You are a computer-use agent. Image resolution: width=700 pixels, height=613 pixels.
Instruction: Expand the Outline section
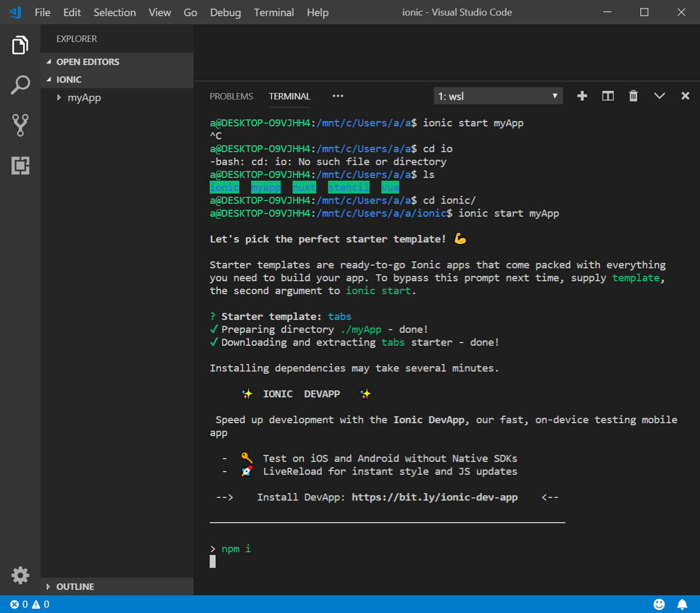pyautogui.click(x=75, y=587)
